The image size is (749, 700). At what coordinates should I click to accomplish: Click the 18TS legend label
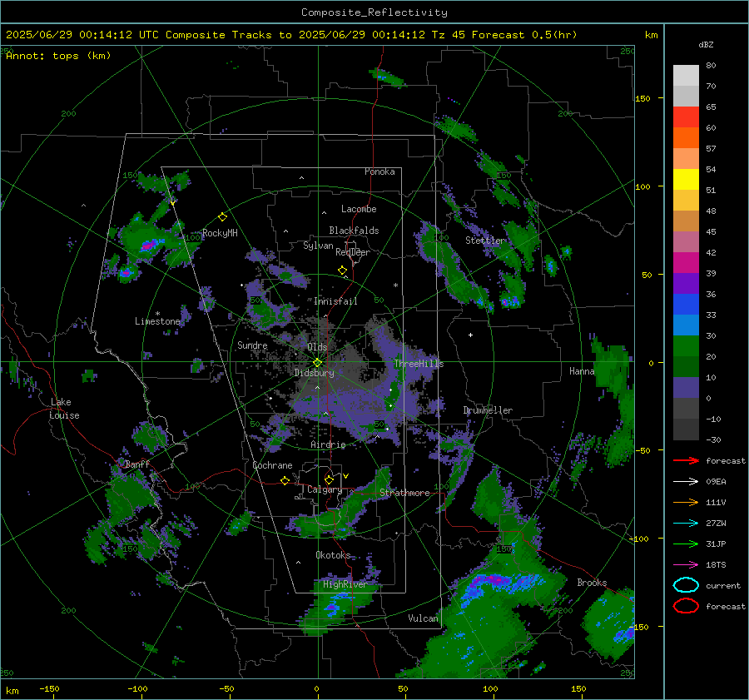(x=716, y=565)
